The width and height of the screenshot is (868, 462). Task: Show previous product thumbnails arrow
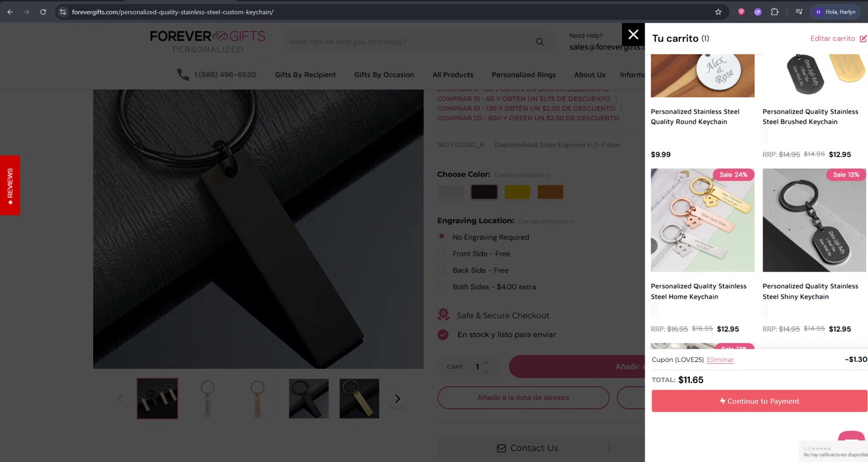[120, 398]
